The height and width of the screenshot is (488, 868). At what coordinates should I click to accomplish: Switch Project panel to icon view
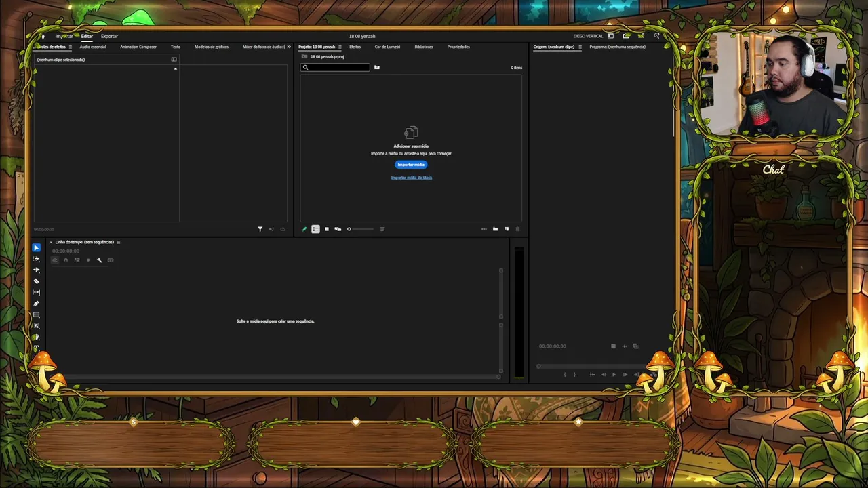point(327,229)
